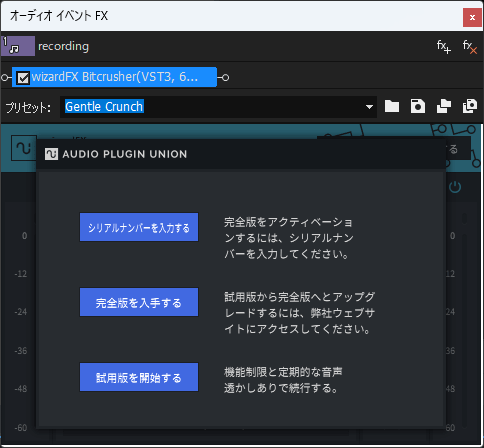Click the upgrade to full version description text
The image size is (484, 448).
[300, 313]
